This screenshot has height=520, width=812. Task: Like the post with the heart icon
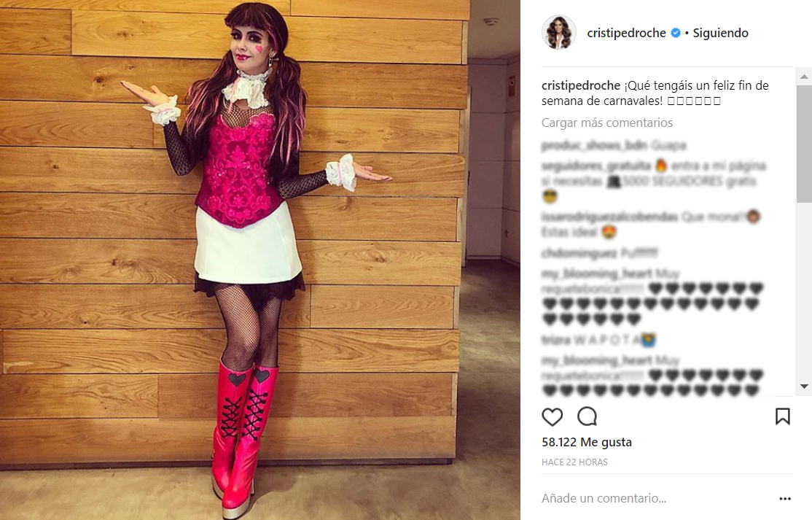pos(552,417)
